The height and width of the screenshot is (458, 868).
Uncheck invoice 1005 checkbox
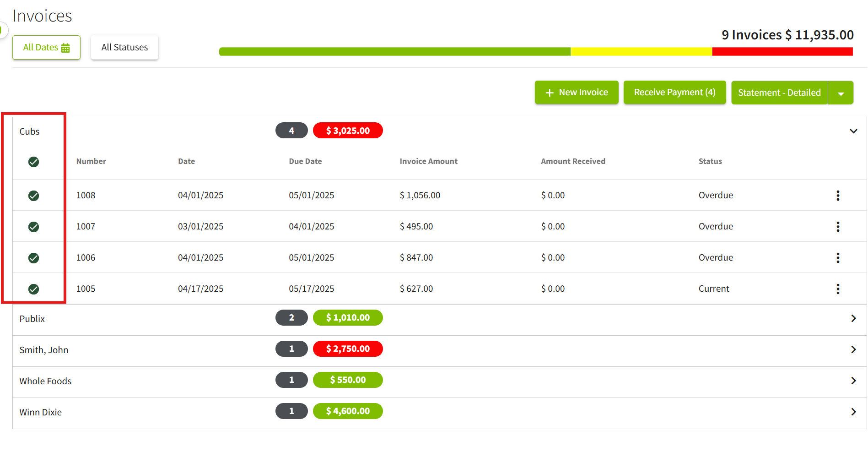[33, 289]
